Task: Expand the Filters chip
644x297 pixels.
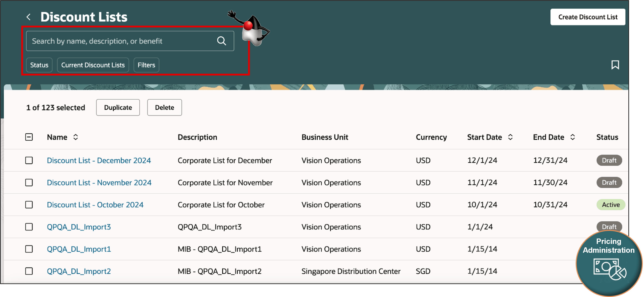Action: (146, 65)
